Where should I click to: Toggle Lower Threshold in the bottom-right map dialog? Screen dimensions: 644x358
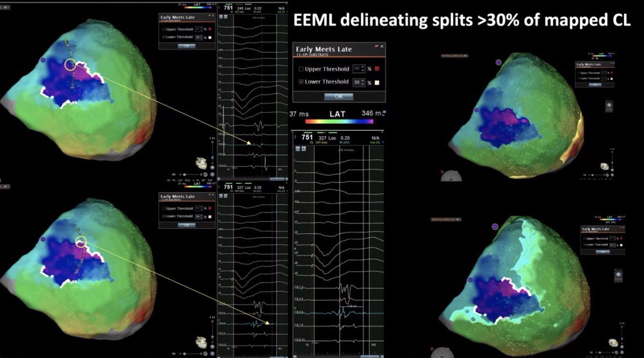point(583,244)
